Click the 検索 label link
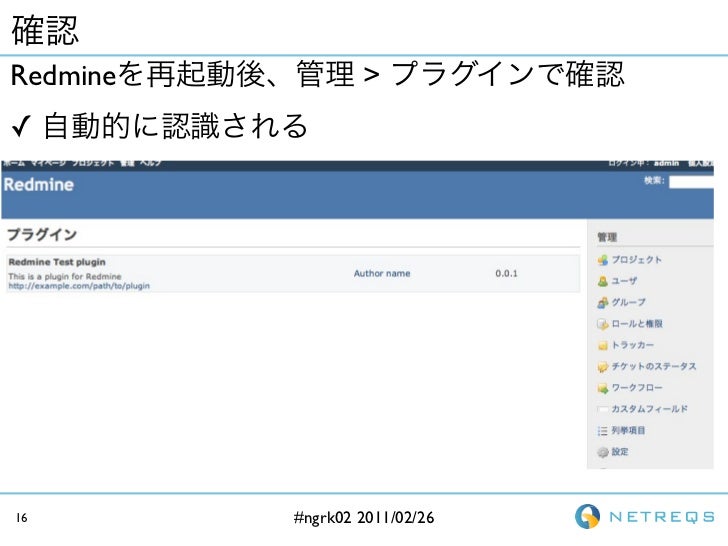728x546 pixels. [654, 181]
